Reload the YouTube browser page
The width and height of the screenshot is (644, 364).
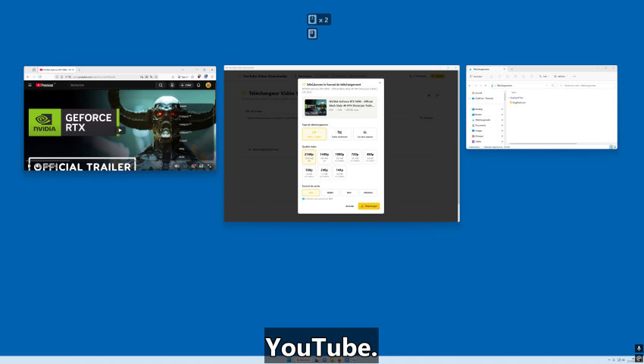point(40,77)
